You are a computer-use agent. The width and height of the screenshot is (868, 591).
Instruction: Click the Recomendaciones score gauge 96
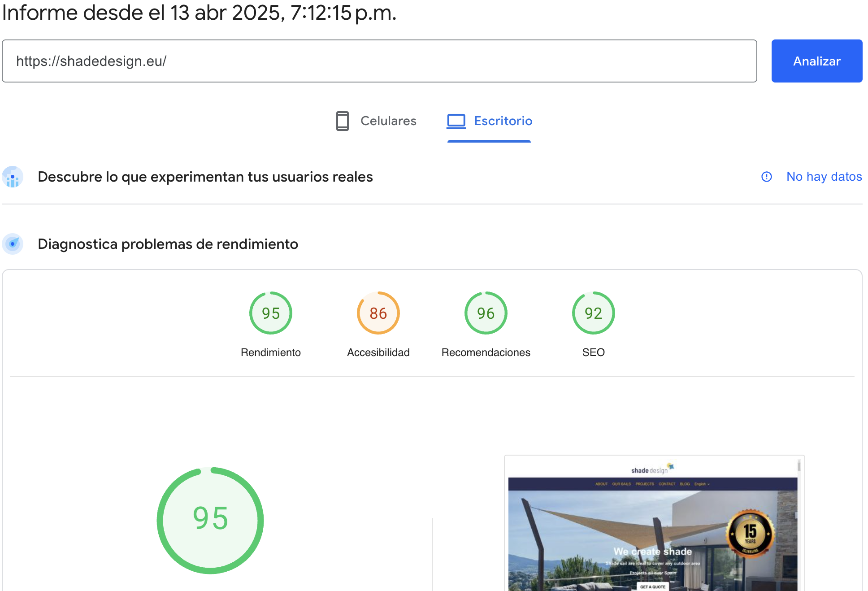click(x=486, y=313)
